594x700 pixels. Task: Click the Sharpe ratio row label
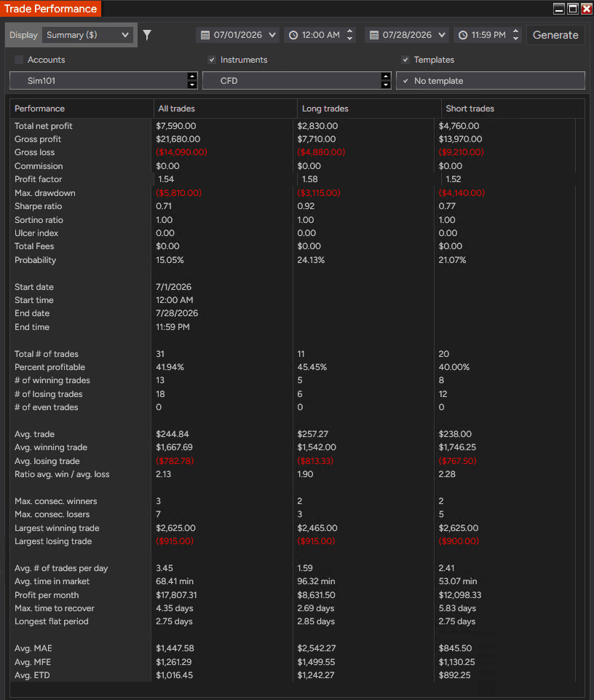(x=38, y=206)
